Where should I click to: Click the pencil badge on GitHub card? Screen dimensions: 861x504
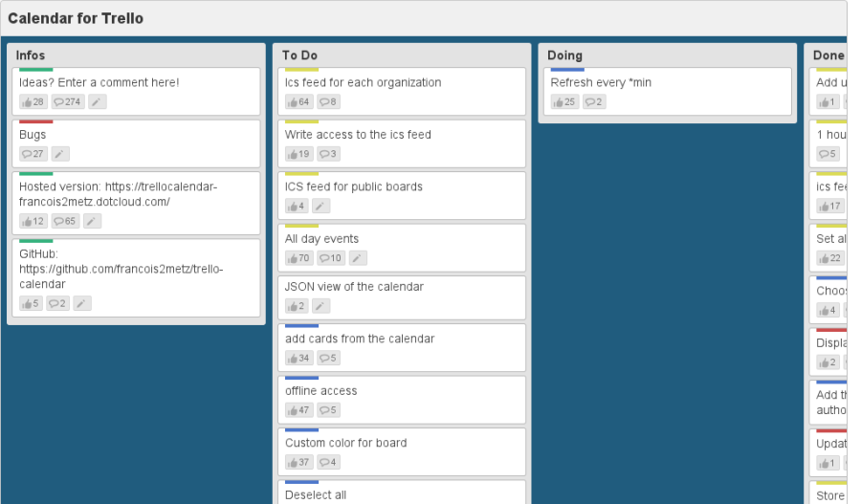[x=82, y=303]
